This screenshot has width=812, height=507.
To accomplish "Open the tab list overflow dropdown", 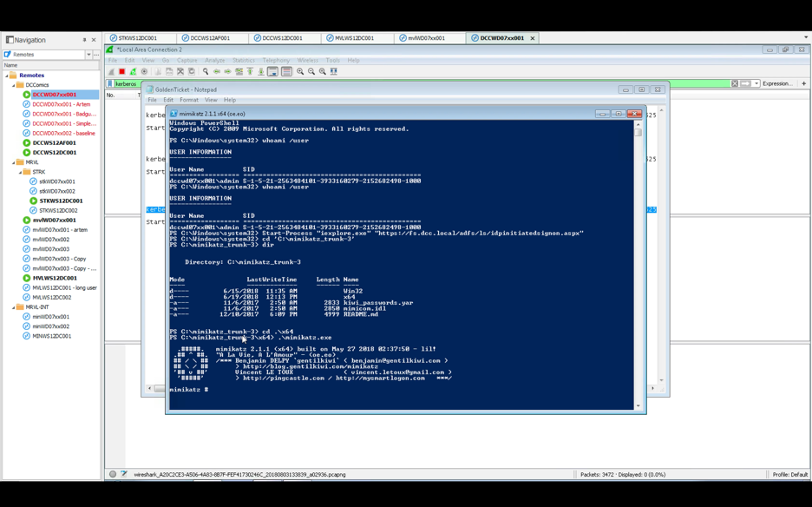I will point(806,37).
